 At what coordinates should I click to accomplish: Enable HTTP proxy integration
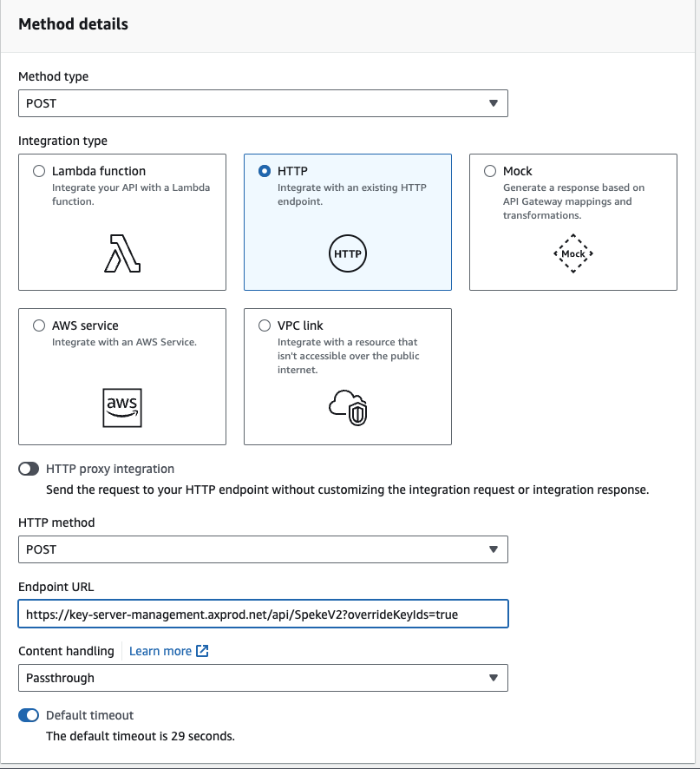pos(29,468)
